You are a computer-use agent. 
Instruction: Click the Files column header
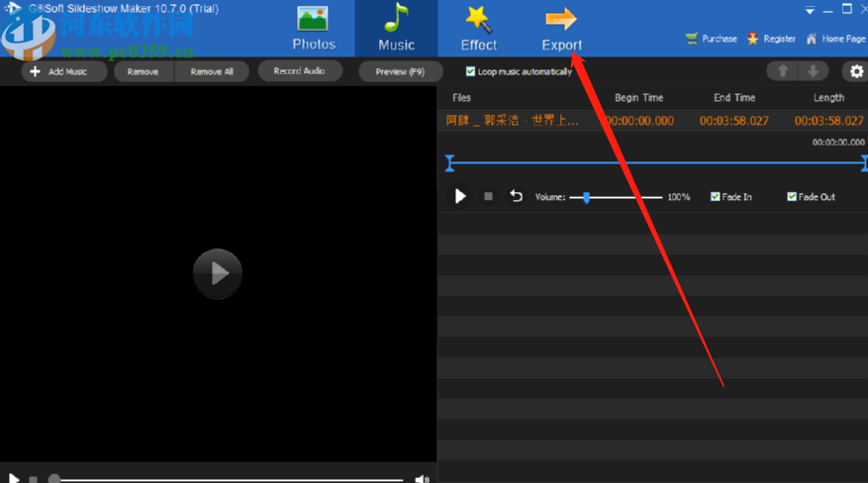click(461, 98)
